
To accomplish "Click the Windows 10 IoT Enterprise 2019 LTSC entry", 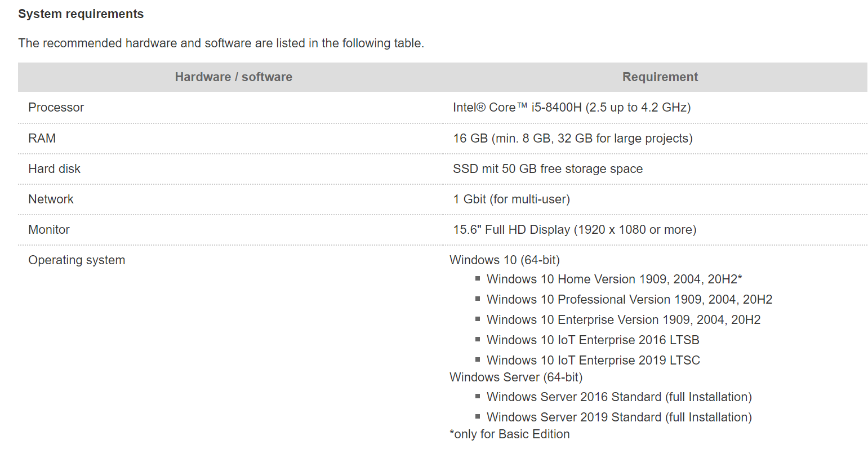I will click(x=593, y=361).
